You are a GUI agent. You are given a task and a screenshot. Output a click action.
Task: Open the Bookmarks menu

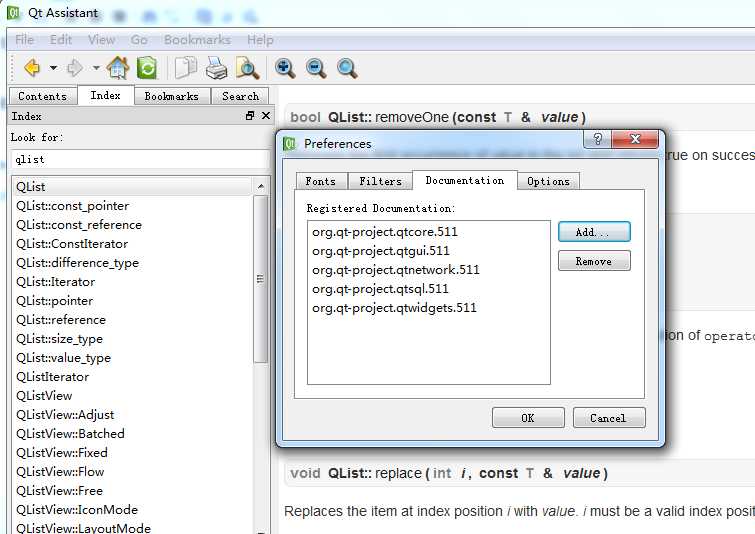[x=197, y=39]
